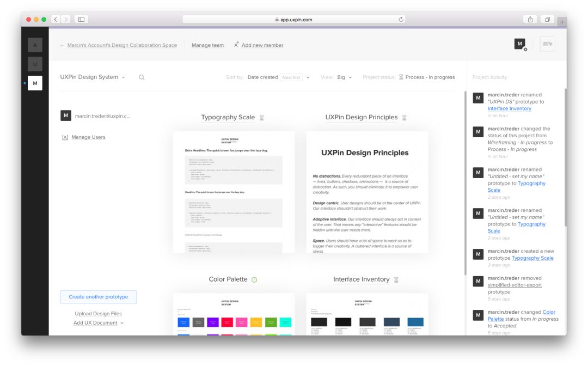This screenshot has width=588, height=366.
Task: Click hourglass status icon beside Typography Scale
Action: click(x=262, y=118)
